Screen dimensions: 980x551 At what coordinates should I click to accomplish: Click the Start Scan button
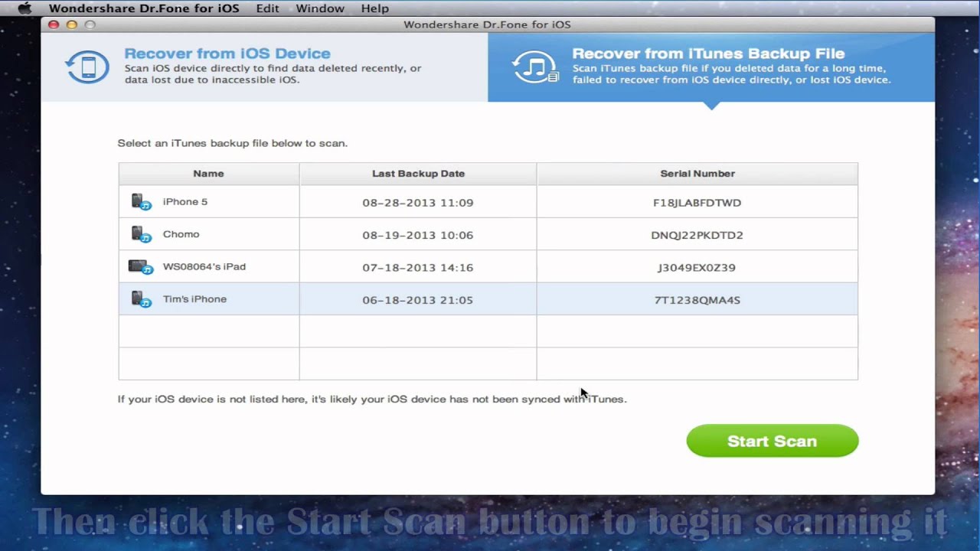[772, 441]
